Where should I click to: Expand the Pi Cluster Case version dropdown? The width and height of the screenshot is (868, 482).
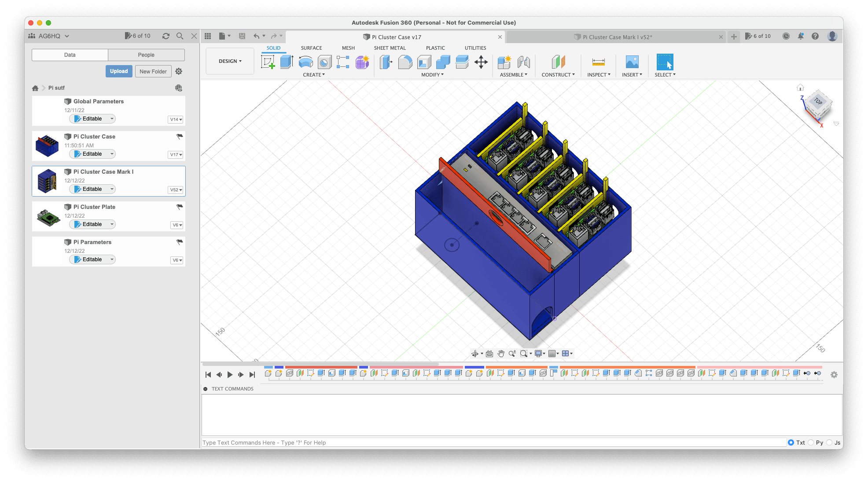point(176,154)
